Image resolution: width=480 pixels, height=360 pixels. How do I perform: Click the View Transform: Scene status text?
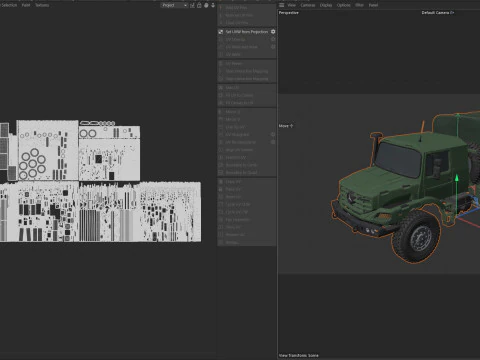click(298, 355)
